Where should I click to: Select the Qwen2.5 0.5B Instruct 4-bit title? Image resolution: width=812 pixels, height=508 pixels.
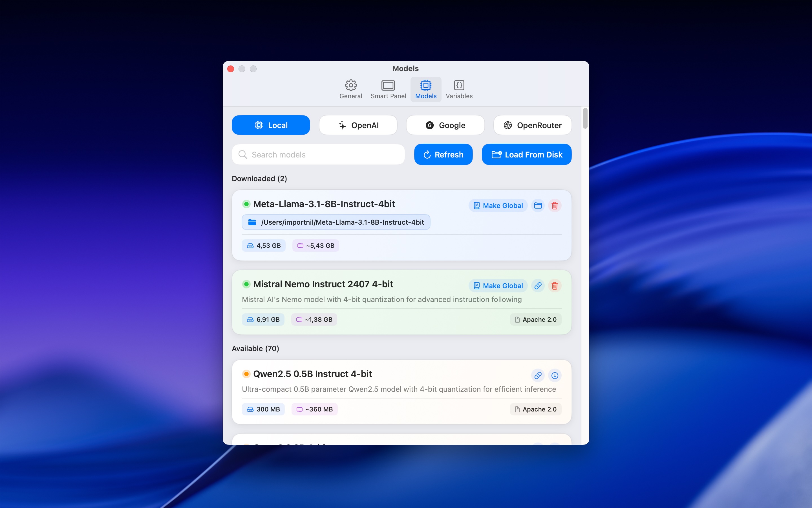[312, 374]
